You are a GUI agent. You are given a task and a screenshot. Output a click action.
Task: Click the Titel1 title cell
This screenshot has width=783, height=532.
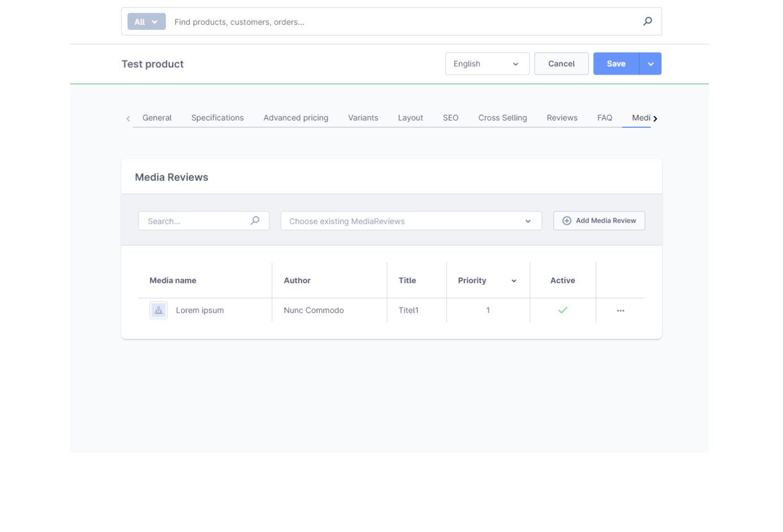coord(408,310)
